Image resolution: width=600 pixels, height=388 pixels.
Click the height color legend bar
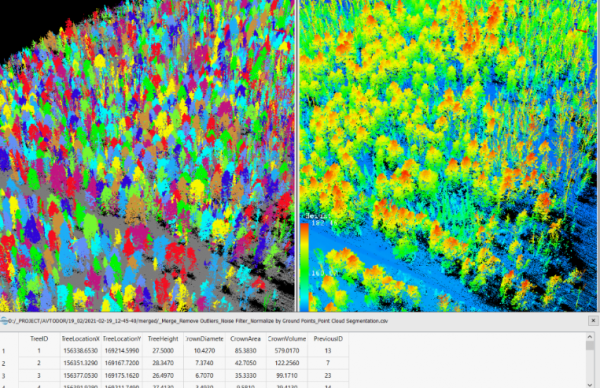click(x=305, y=267)
